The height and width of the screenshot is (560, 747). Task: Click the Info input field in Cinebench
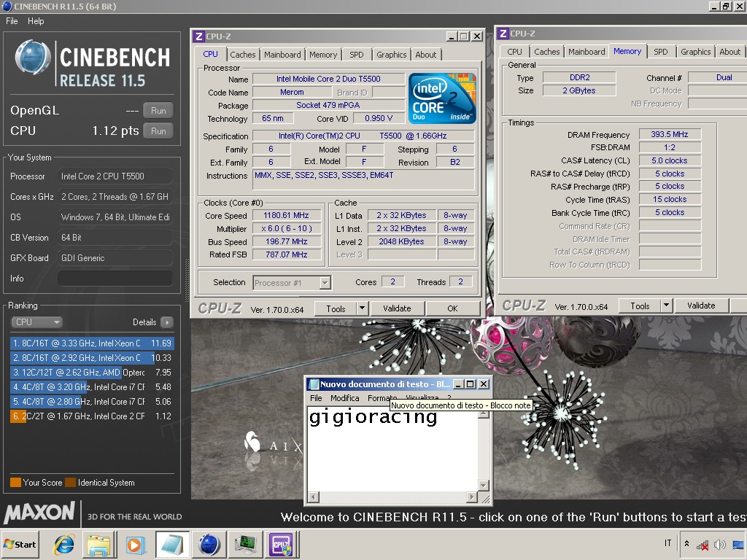115,279
